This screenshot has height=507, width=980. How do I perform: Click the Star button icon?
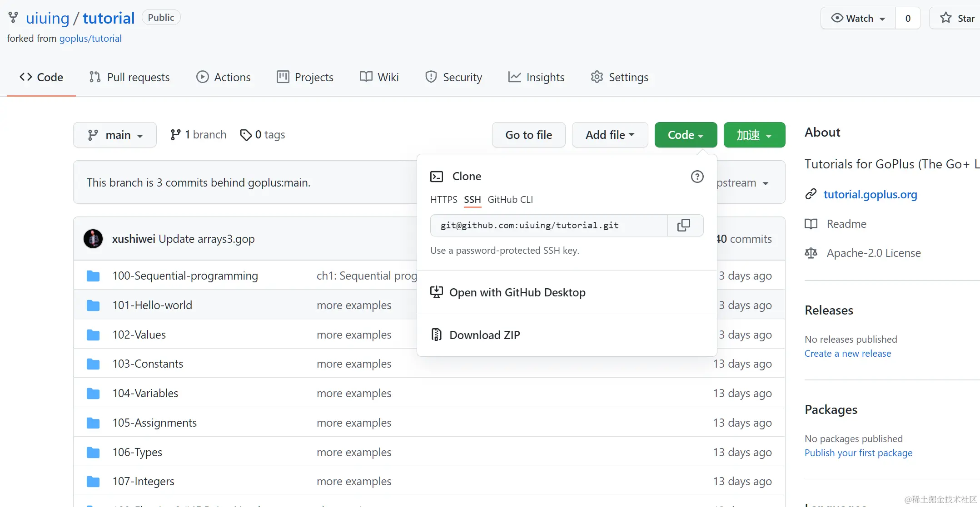tap(946, 18)
